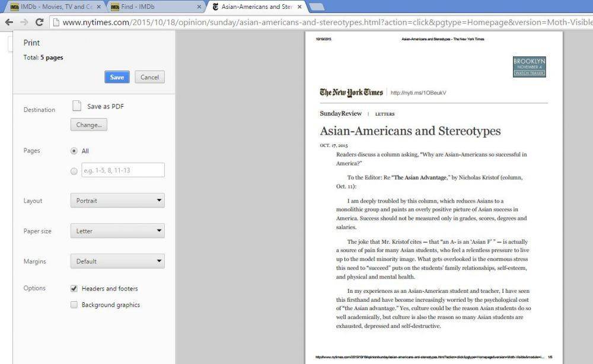593x364 pixels.
Task: Uncheck the Headers and footers checkbox
Action: point(74,288)
